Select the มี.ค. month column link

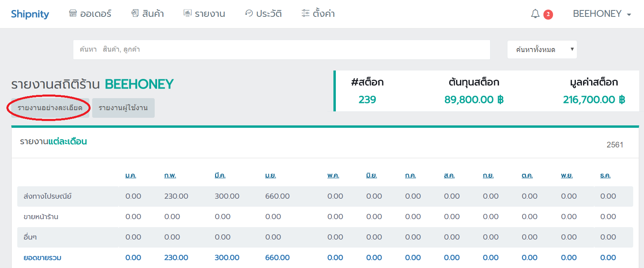220,175
